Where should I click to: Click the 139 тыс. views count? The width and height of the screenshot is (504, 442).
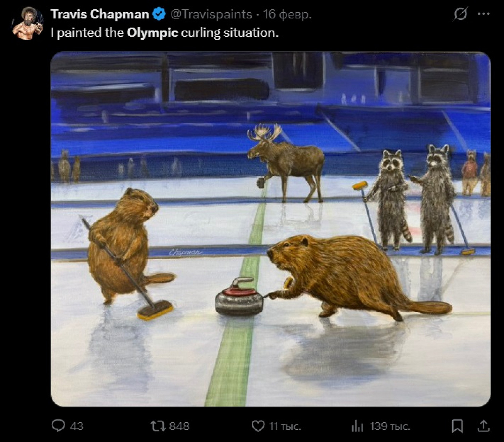pos(390,426)
